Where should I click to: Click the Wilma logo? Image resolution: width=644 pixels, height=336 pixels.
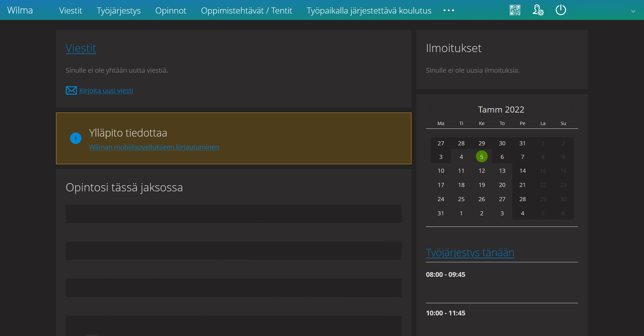[20, 10]
